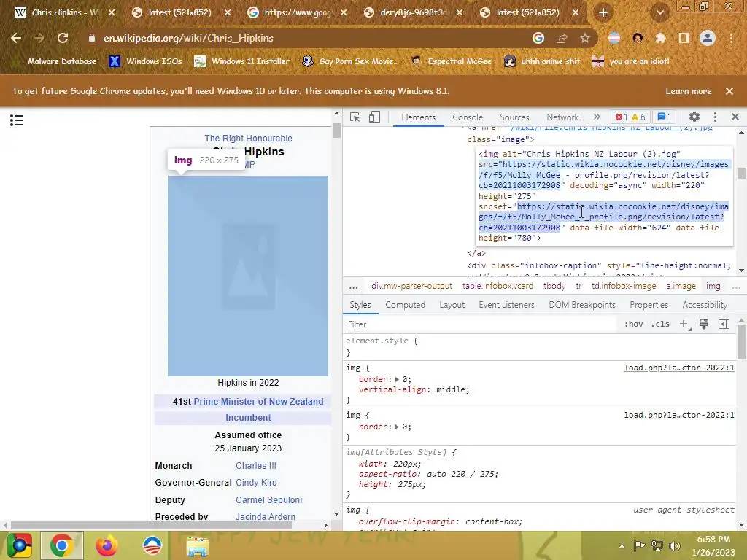Open DevTools settings gear

pos(694,117)
